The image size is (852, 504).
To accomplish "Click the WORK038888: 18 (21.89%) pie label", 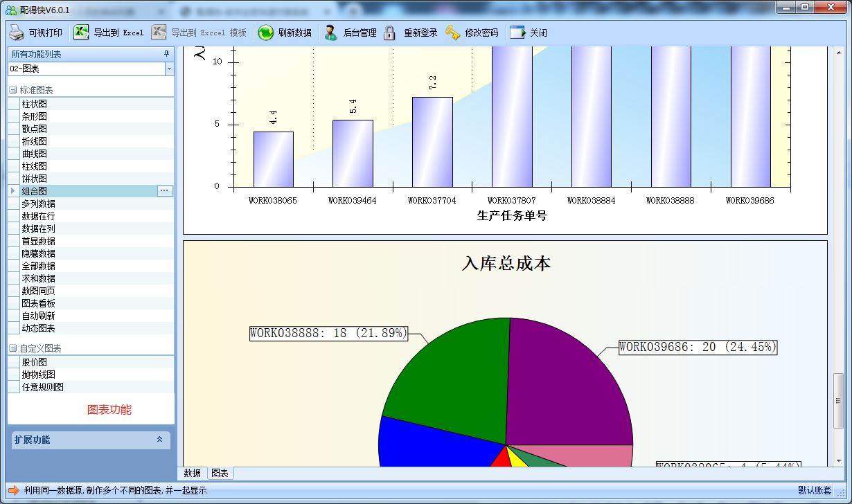I will click(x=329, y=333).
